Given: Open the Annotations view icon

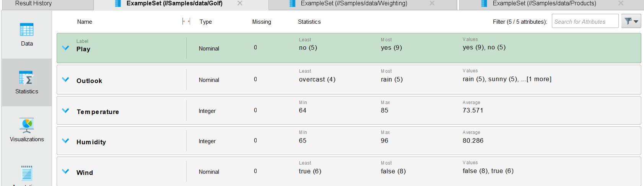Looking at the screenshot, I should [x=27, y=173].
